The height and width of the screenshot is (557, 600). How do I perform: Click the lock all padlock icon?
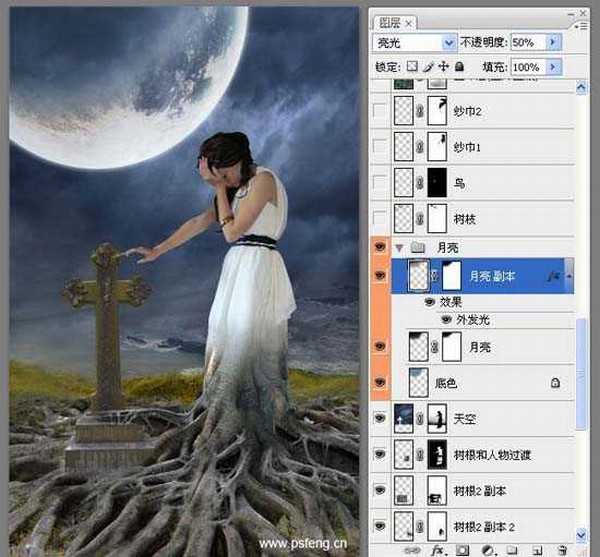click(459, 67)
